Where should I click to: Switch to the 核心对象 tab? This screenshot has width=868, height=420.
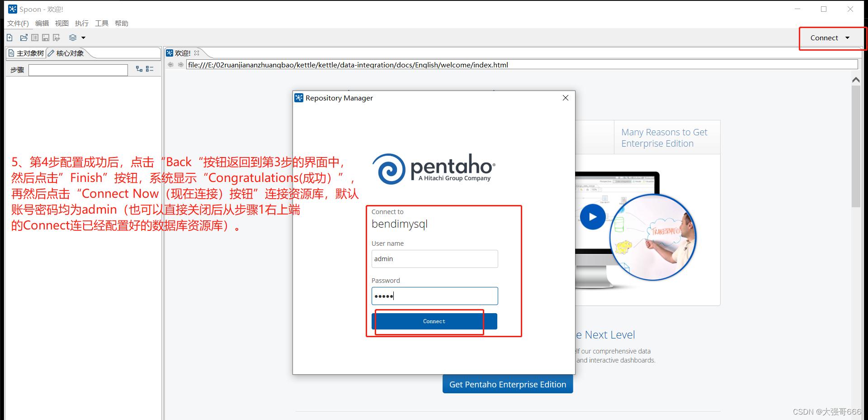click(66, 53)
